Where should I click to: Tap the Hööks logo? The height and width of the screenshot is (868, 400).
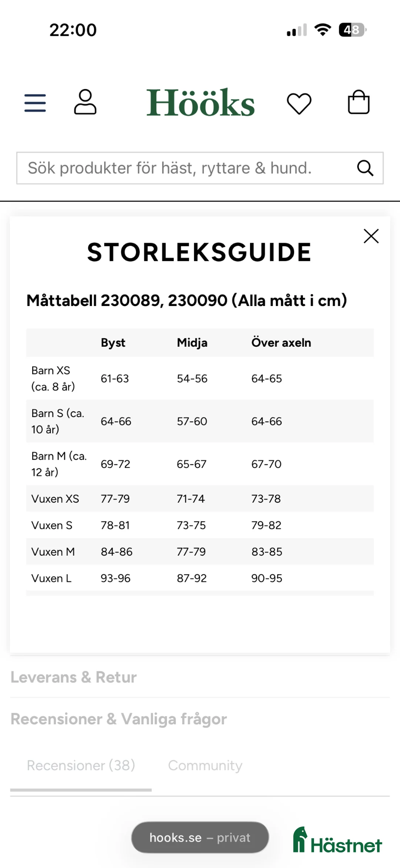coord(200,103)
